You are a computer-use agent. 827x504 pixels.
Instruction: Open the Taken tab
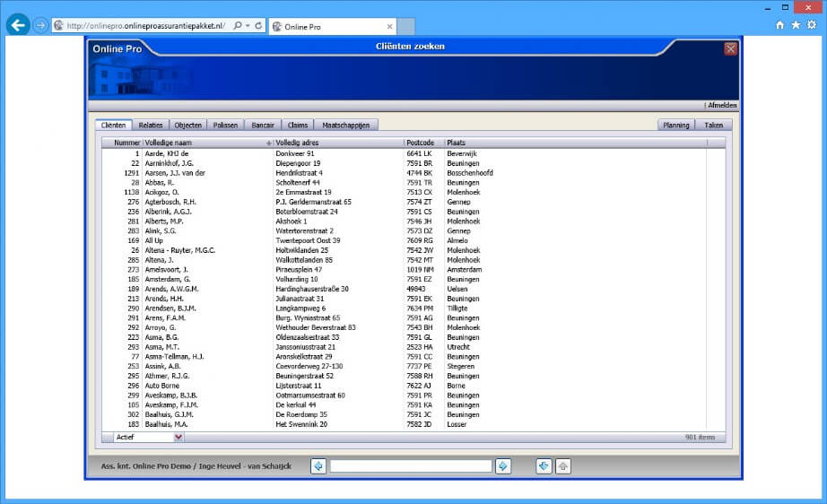(x=714, y=125)
